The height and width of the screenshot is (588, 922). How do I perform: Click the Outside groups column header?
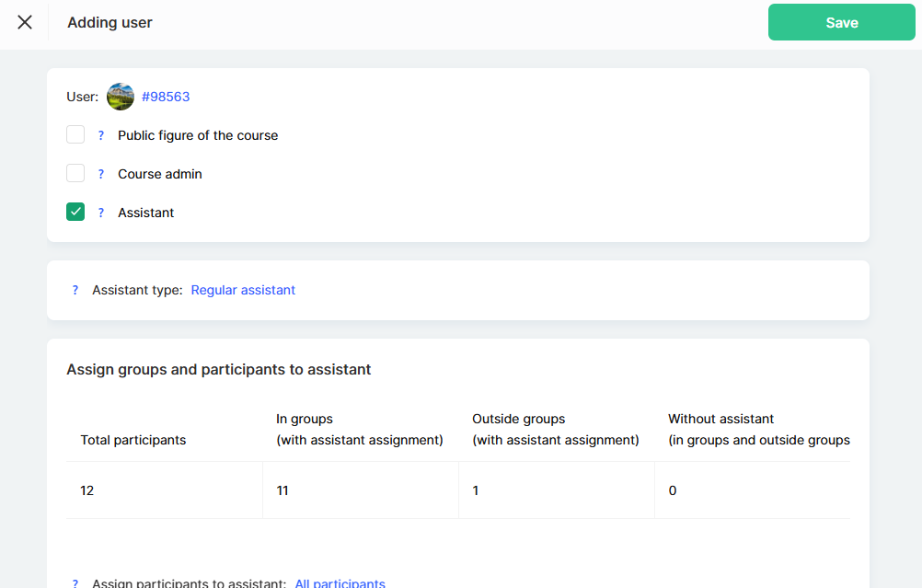555,430
